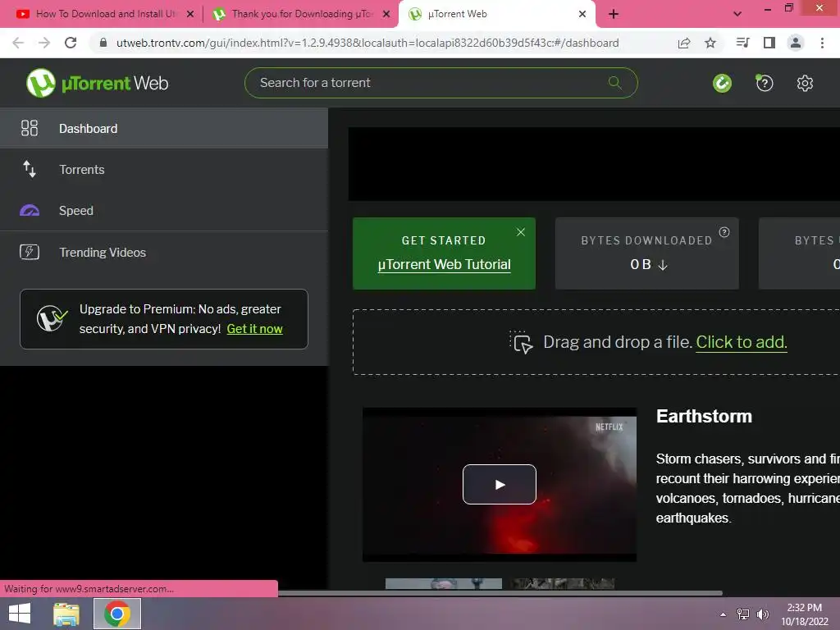
Task: Close the µTorrent Web browser tab
Action: pos(582,14)
